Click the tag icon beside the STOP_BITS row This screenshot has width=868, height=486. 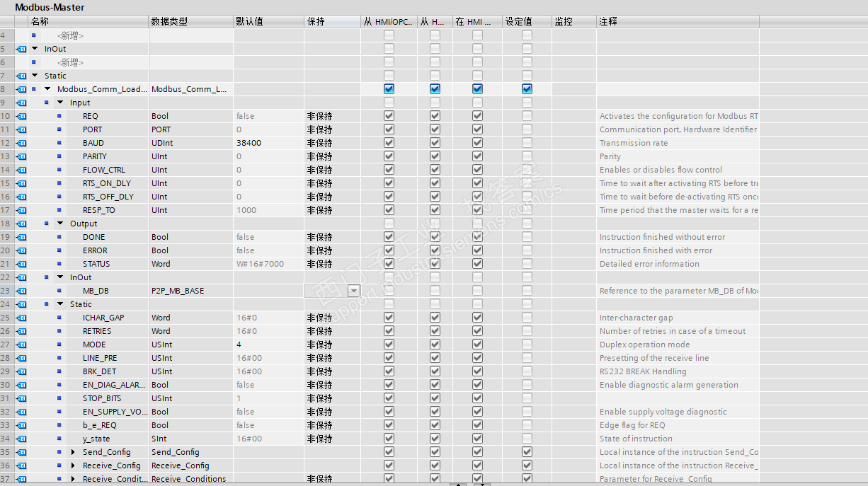(x=21, y=398)
